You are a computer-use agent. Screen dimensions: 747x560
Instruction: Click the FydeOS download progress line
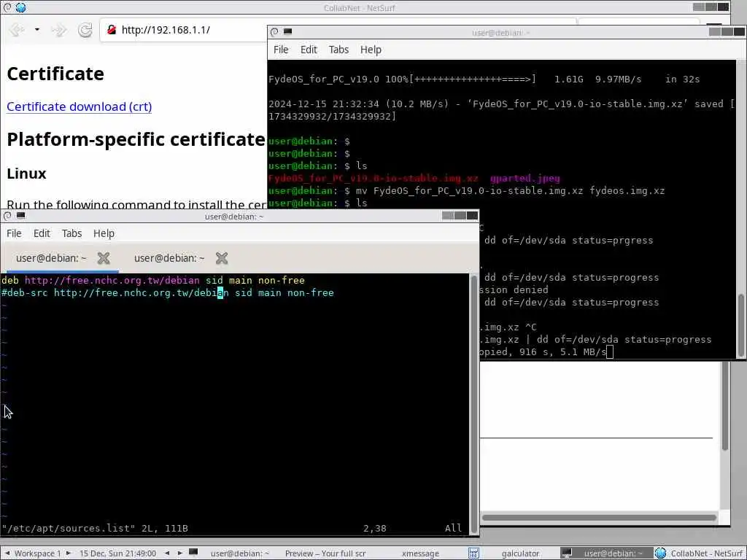click(x=484, y=79)
